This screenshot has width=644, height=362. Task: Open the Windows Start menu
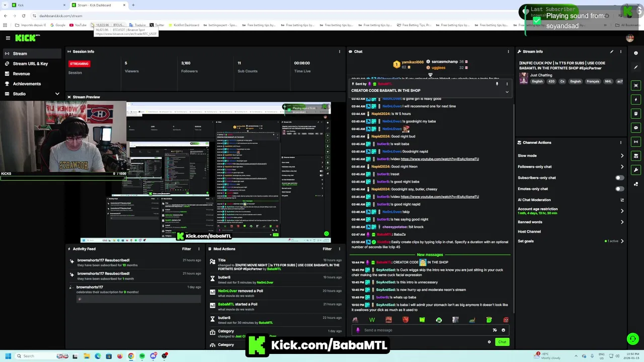pos(8,356)
